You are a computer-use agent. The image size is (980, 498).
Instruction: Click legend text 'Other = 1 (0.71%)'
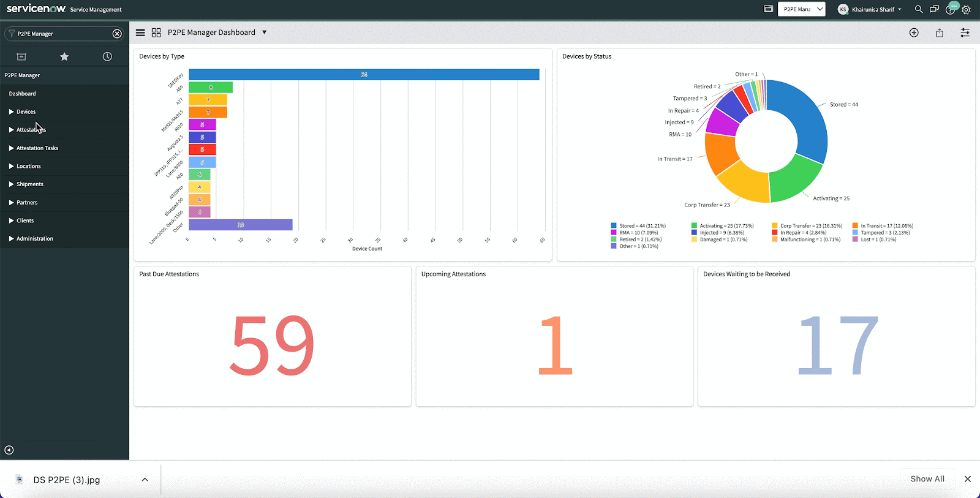click(x=639, y=246)
